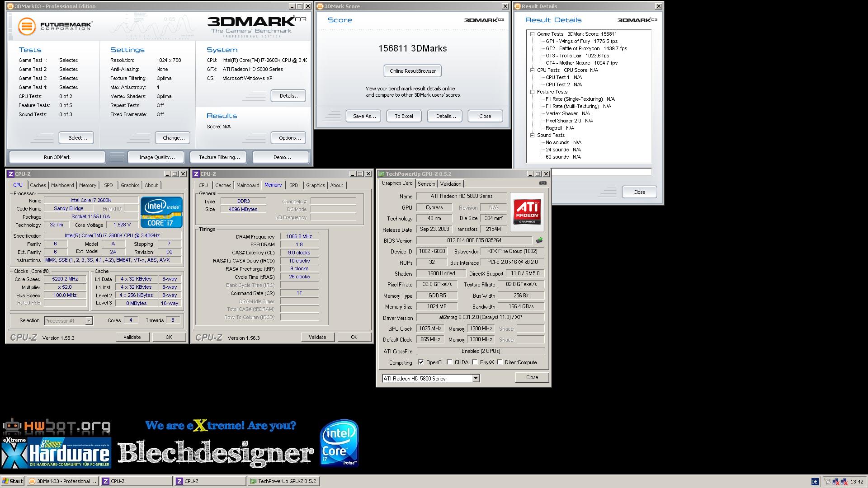Click the Run 3DMark button
Image resolution: width=868 pixels, height=488 pixels.
point(57,157)
